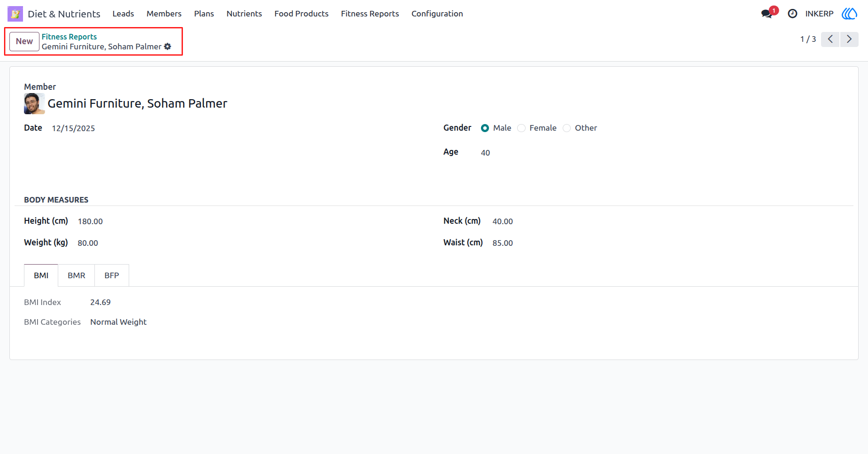Click the user avatar logo icon

tap(849, 14)
